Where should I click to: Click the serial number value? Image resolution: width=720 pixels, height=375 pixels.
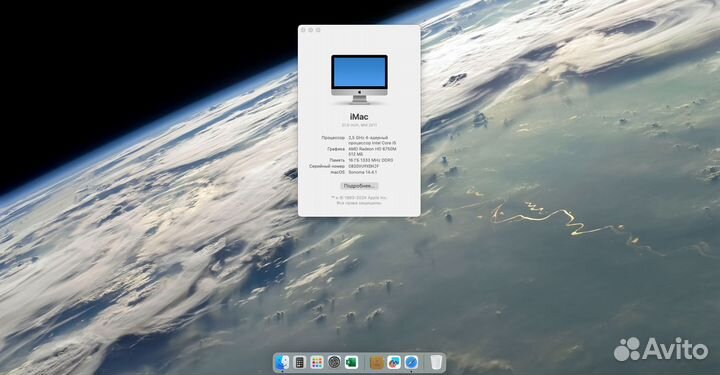(364, 166)
